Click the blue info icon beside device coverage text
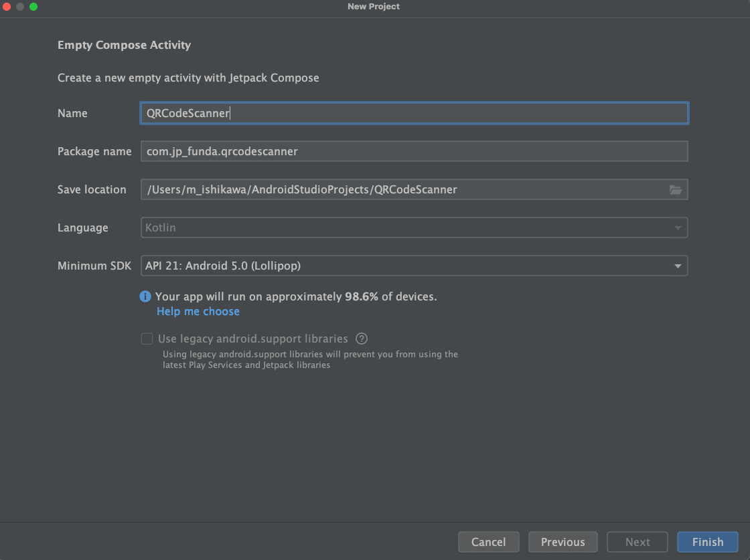The width and height of the screenshot is (750, 560). 145,296
